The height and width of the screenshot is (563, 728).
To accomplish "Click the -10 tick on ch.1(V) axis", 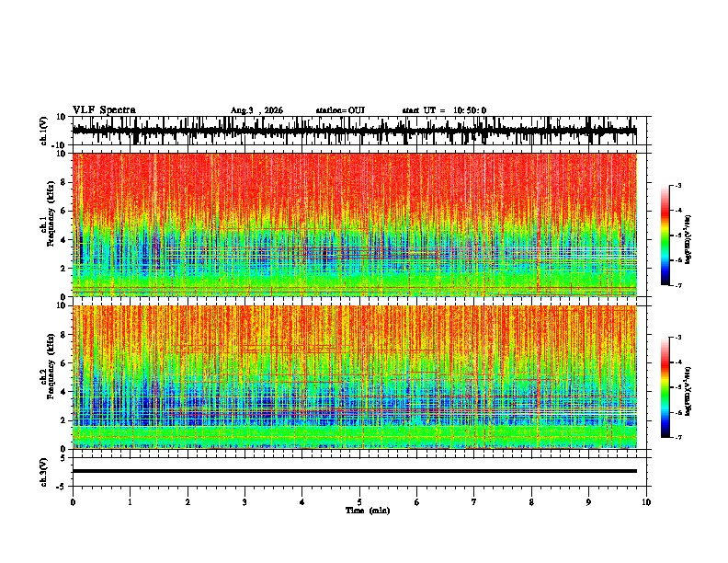I will click(60, 145).
